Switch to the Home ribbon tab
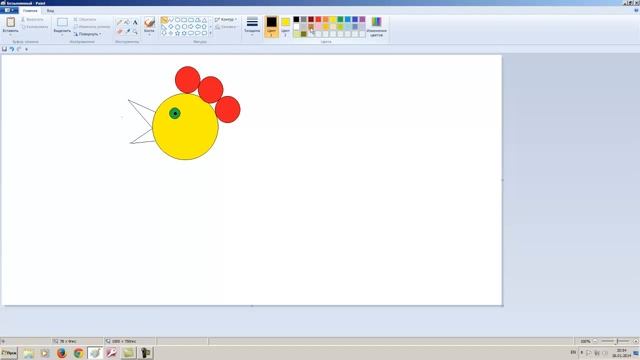 click(x=30, y=11)
